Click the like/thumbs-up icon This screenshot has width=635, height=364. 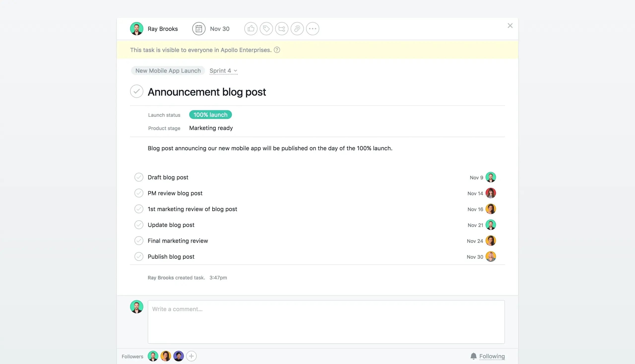click(x=251, y=28)
